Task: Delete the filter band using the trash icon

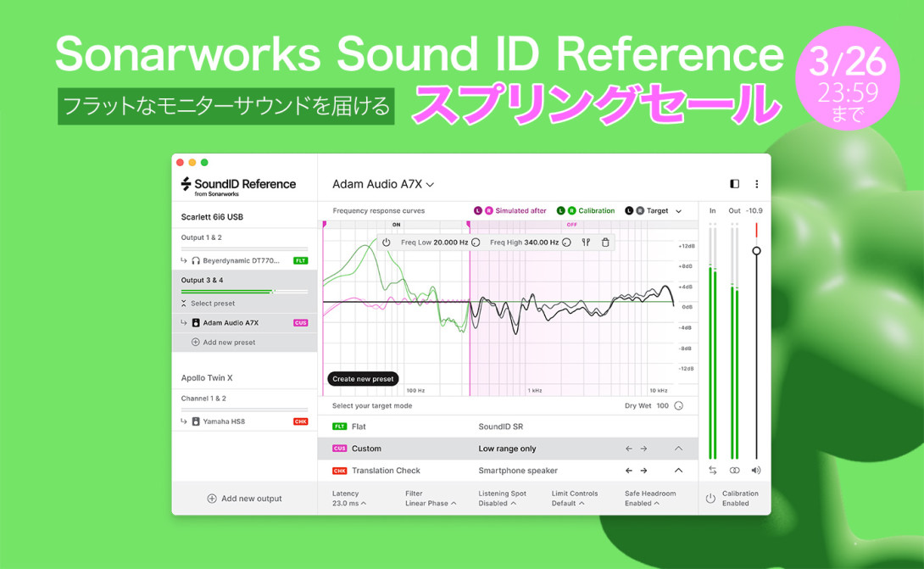Action: point(605,243)
